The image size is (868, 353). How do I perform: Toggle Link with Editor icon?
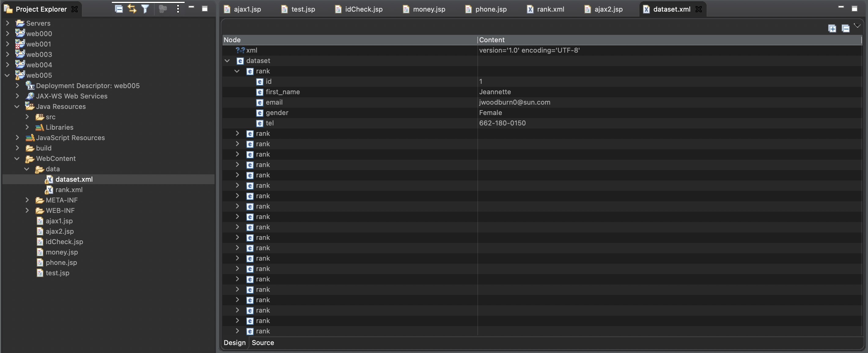[x=132, y=9]
